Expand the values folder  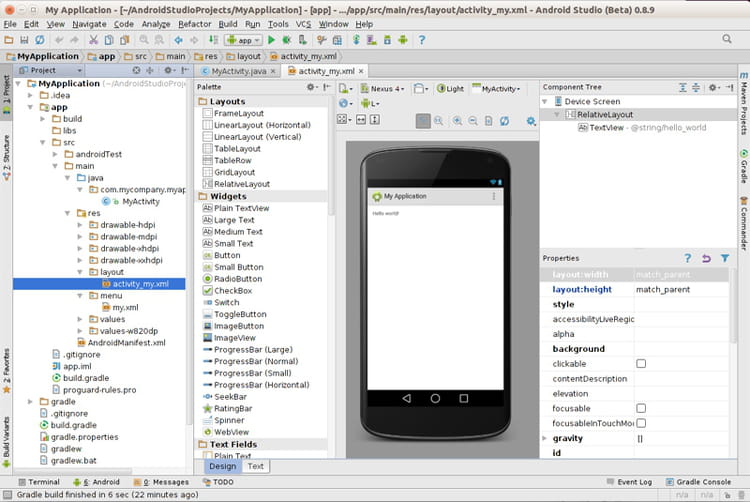(x=80, y=319)
